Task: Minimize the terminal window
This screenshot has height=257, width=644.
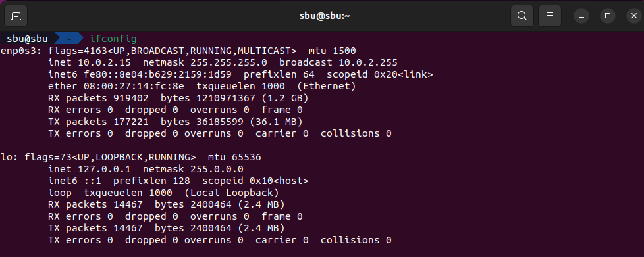Action: click(x=581, y=16)
